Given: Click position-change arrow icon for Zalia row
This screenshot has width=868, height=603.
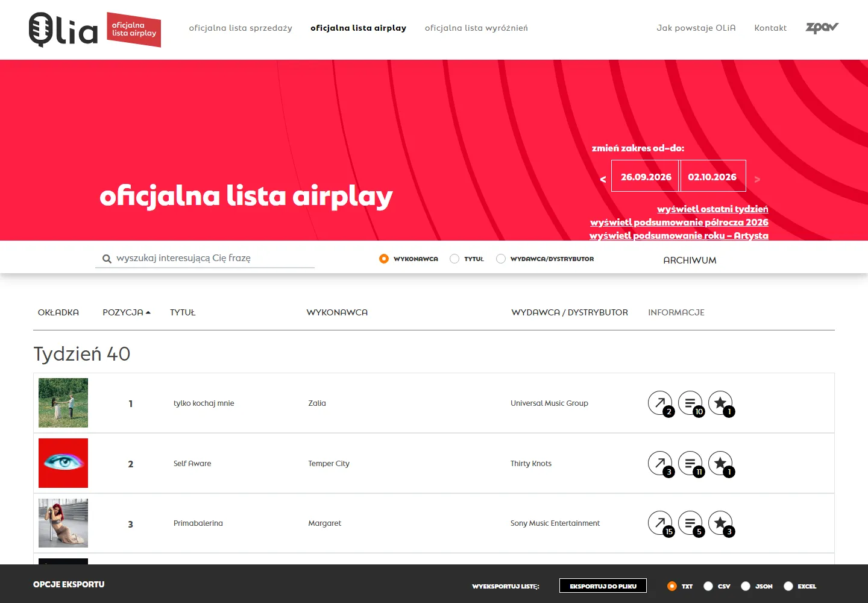Looking at the screenshot, I should click(x=660, y=403).
